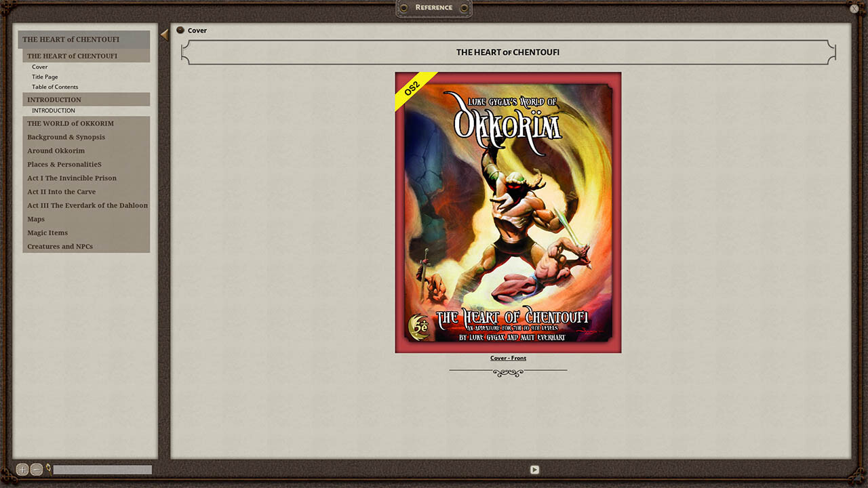Screen dimensions: 868x488
Task: Expand the Magic Items chapter
Action: click(x=86, y=232)
